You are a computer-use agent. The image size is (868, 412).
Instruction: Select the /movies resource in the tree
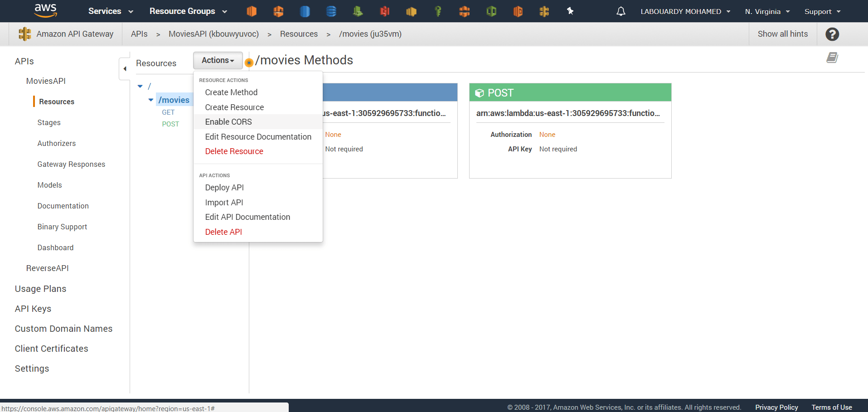[x=174, y=100]
